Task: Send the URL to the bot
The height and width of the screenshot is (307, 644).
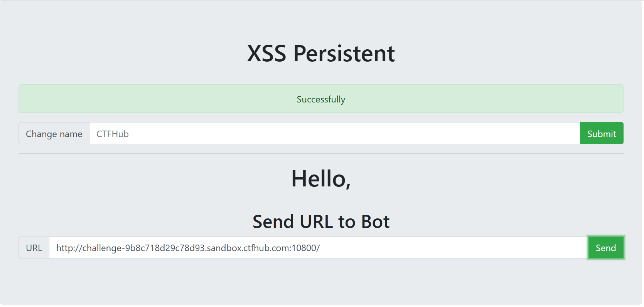Action: [x=605, y=248]
